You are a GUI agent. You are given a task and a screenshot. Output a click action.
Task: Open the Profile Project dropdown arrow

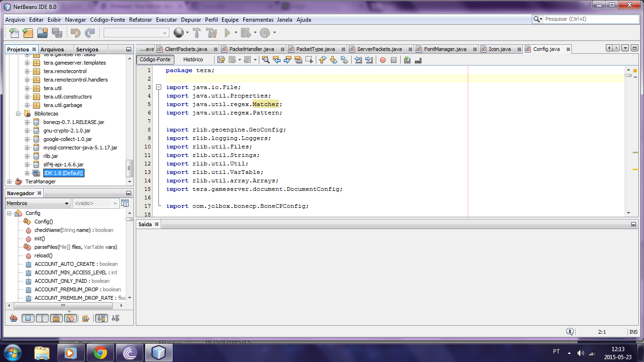pos(274,33)
